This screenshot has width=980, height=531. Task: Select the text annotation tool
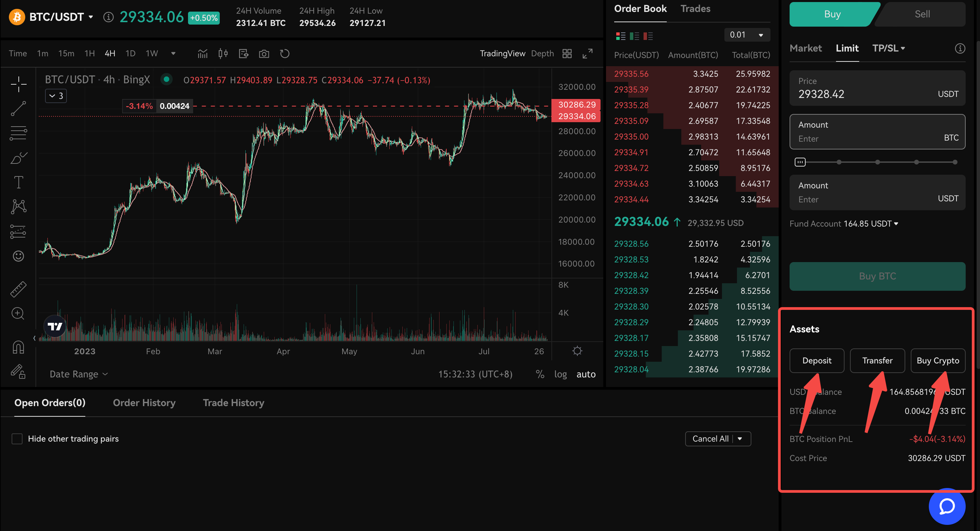coord(18,182)
